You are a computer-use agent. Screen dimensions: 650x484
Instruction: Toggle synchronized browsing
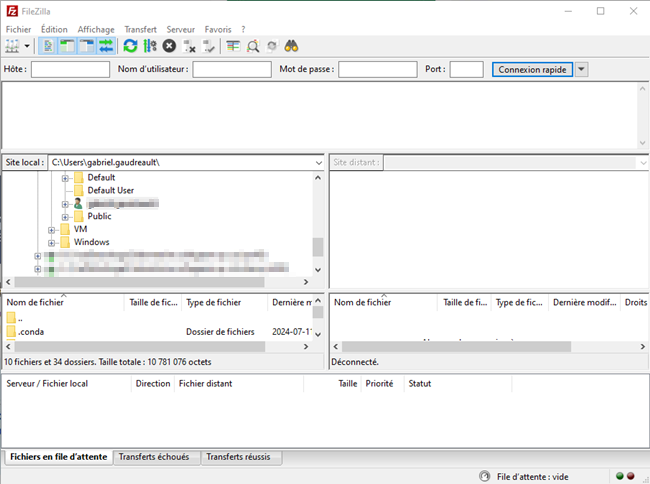click(272, 46)
